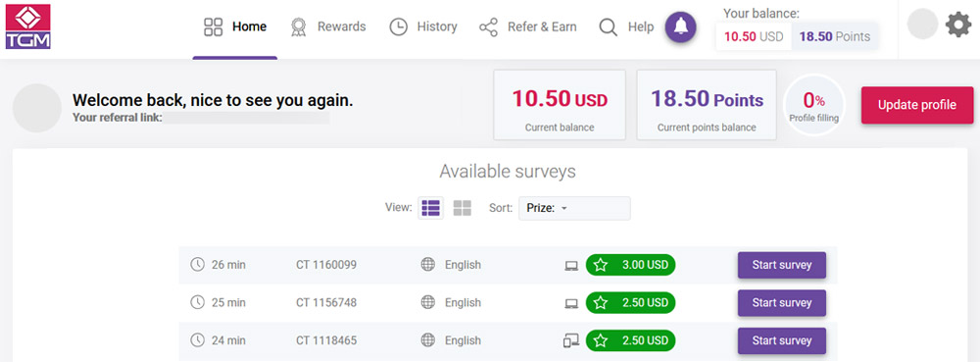
Task: Click the referral link field
Action: point(246,118)
